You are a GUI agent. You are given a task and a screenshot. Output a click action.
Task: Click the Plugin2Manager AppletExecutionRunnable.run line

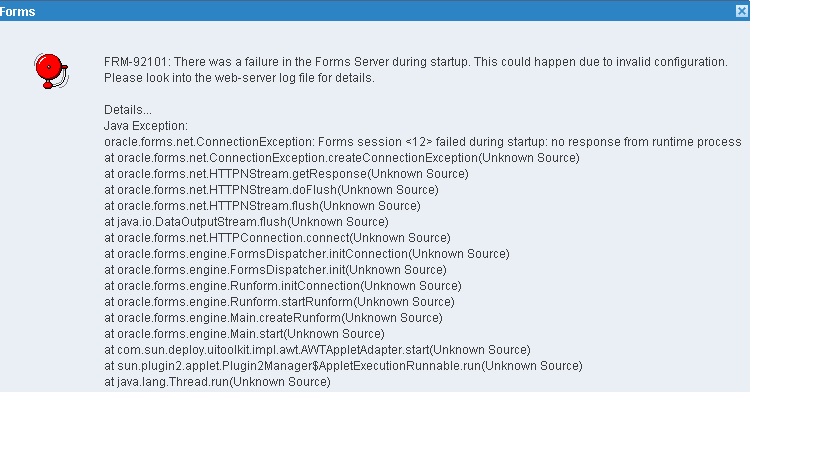(x=343, y=366)
